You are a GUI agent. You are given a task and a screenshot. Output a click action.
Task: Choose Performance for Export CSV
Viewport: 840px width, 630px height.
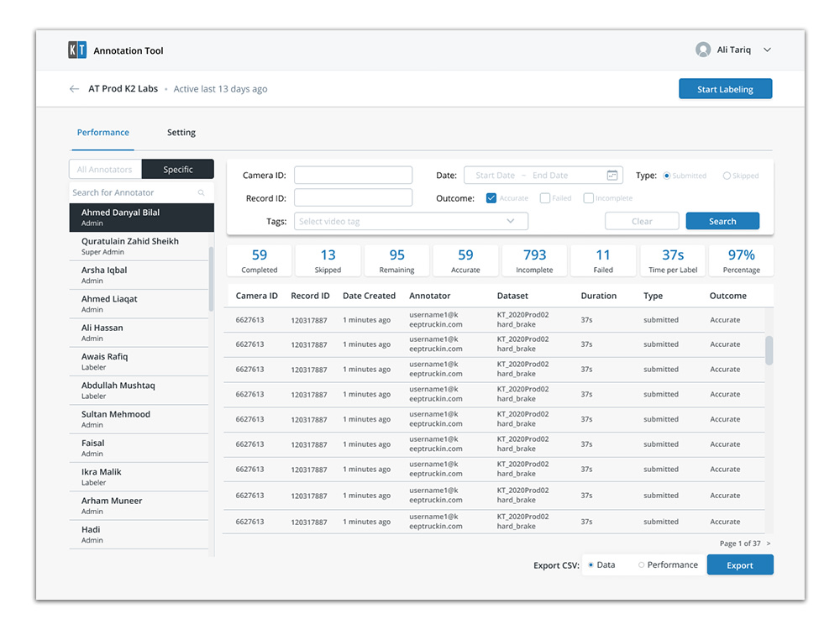tap(643, 564)
